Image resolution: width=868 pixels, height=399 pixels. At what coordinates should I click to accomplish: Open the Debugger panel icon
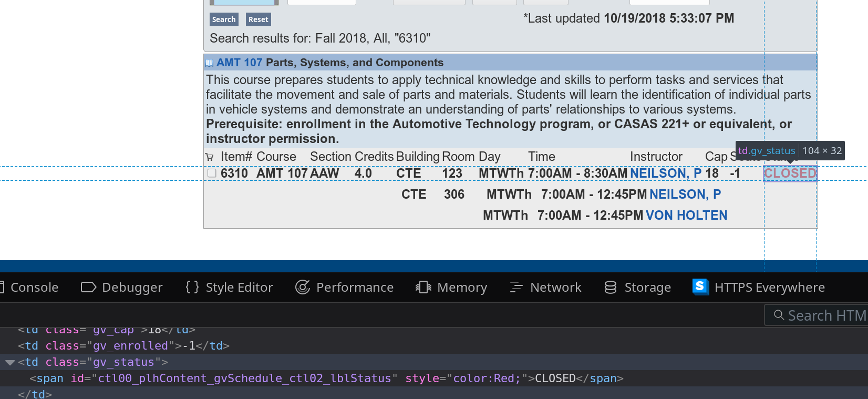(x=88, y=287)
